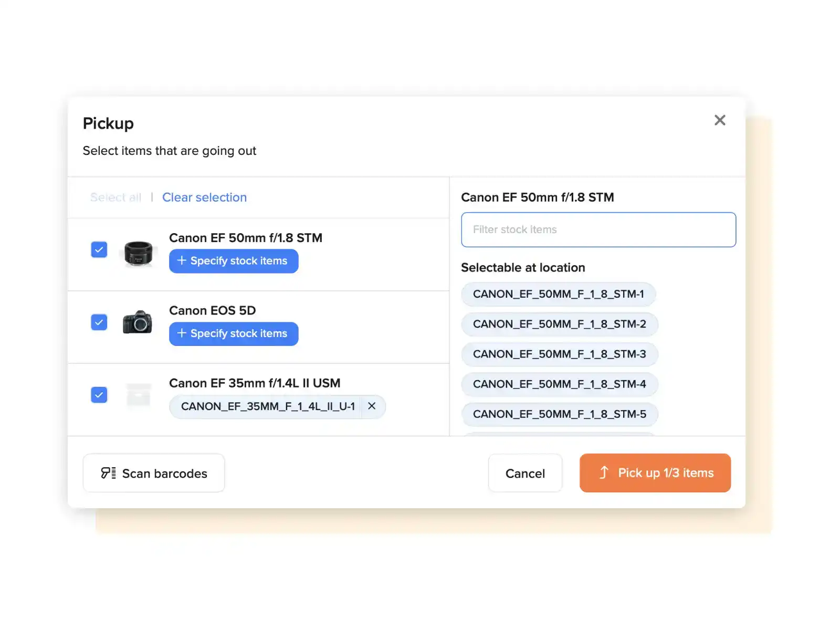Screen dimensions: 840x630
Task: Click the Canon EOS 5D camera thumbnail
Action: point(138,322)
